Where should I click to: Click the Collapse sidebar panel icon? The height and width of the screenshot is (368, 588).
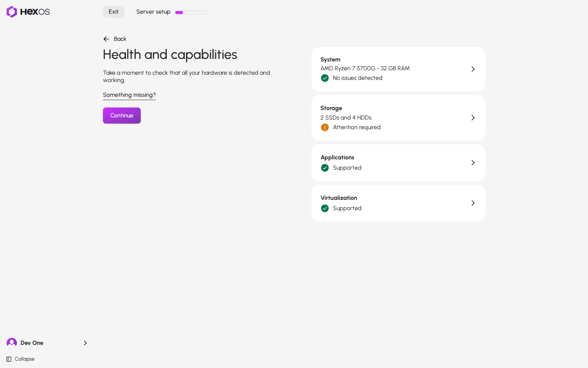9,359
